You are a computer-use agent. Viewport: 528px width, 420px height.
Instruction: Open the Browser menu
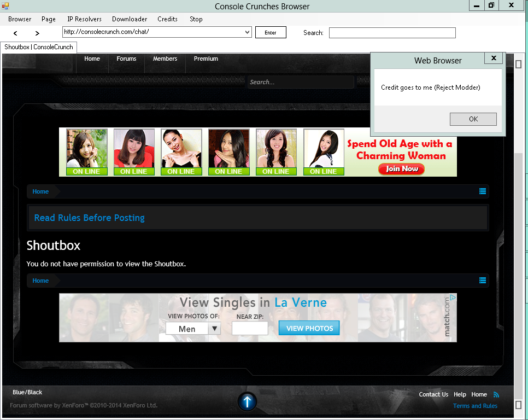tap(20, 19)
